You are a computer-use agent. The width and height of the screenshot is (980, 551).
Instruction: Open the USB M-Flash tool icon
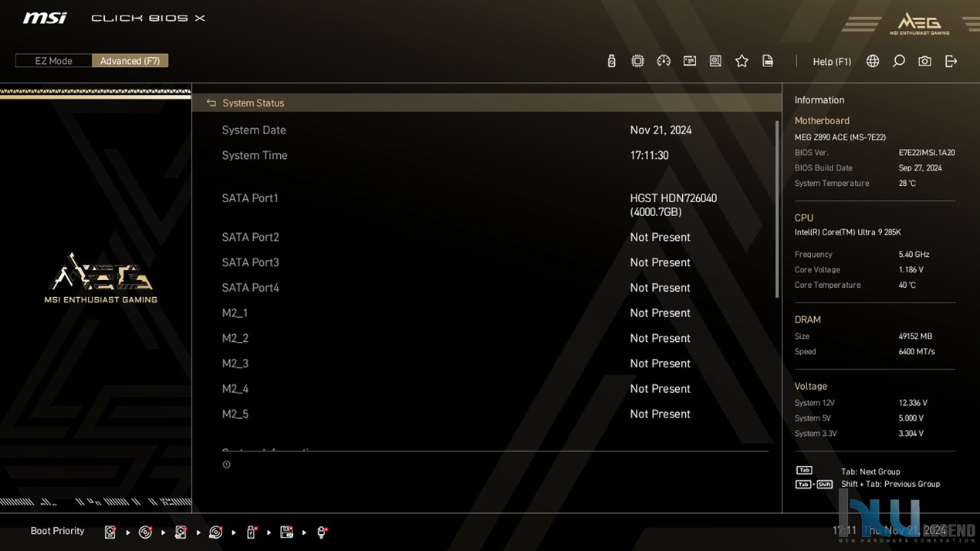pyautogui.click(x=611, y=61)
